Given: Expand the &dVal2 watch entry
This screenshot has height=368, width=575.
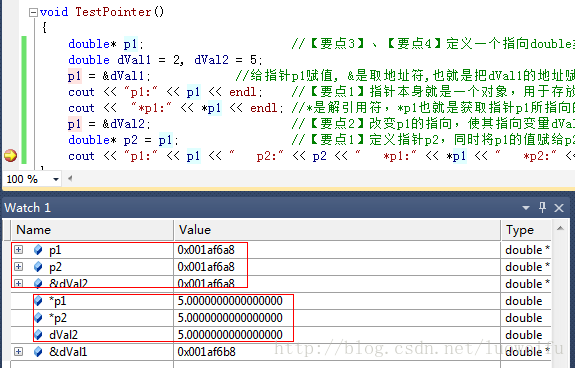Looking at the screenshot, I should point(18,283).
